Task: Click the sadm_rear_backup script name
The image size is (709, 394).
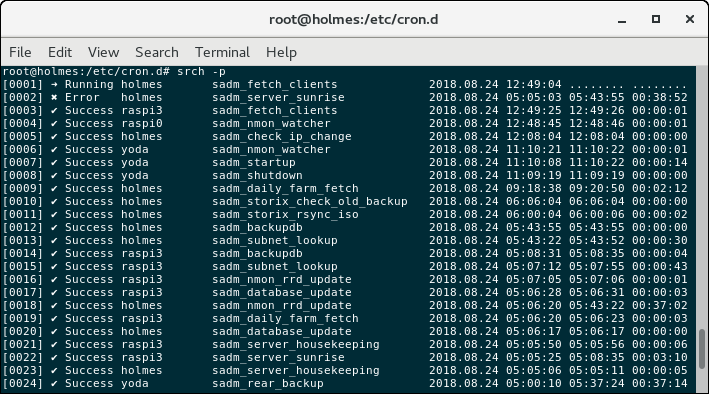Action: [x=268, y=384]
